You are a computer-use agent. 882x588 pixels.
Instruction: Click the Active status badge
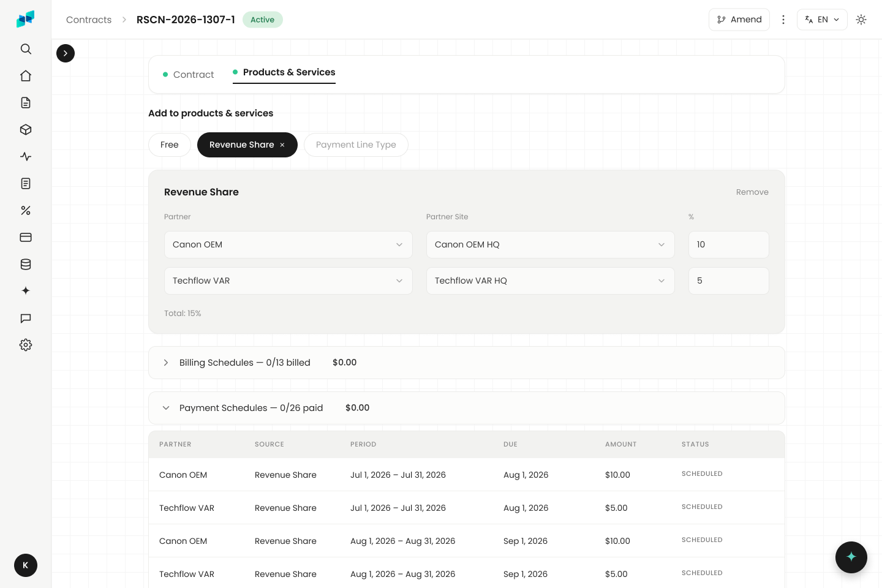[x=263, y=20]
